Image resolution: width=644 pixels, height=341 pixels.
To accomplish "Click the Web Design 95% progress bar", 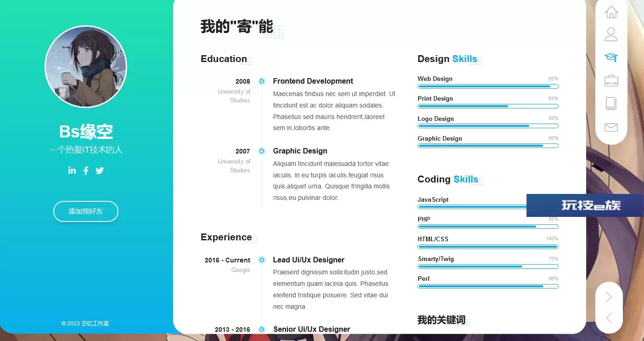I will [488, 86].
